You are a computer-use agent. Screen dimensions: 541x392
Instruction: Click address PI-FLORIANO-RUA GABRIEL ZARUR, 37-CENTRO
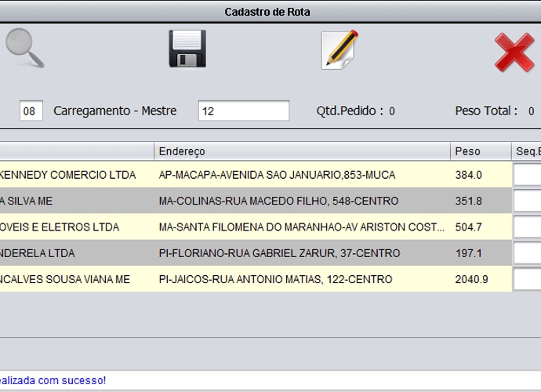(279, 253)
